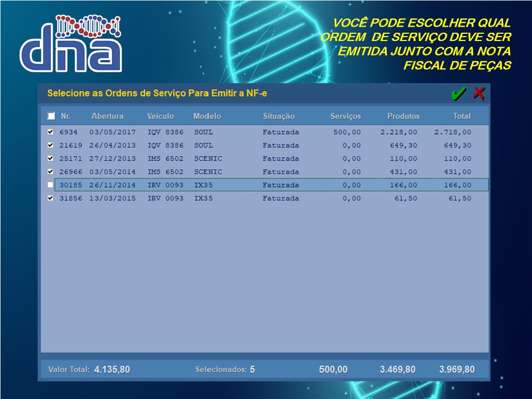Image resolution: width=532 pixels, height=399 pixels.
Task: Click products value 110,00 in row 25171
Action: [403, 158]
